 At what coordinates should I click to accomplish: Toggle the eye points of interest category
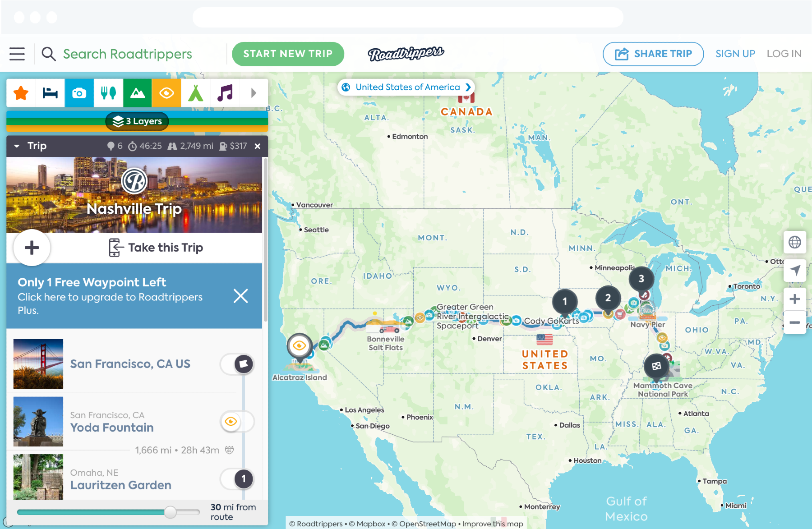[166, 93]
